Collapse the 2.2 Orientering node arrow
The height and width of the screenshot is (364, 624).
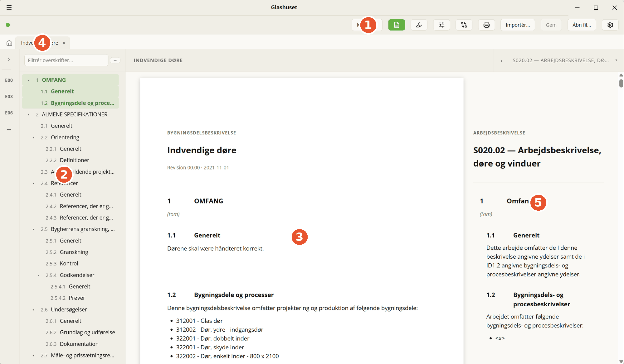pos(33,138)
